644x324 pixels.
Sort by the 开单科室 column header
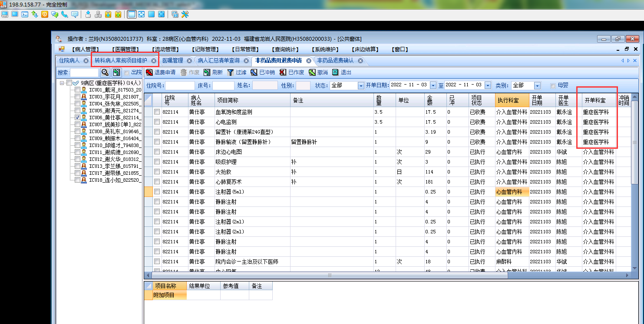pos(599,100)
